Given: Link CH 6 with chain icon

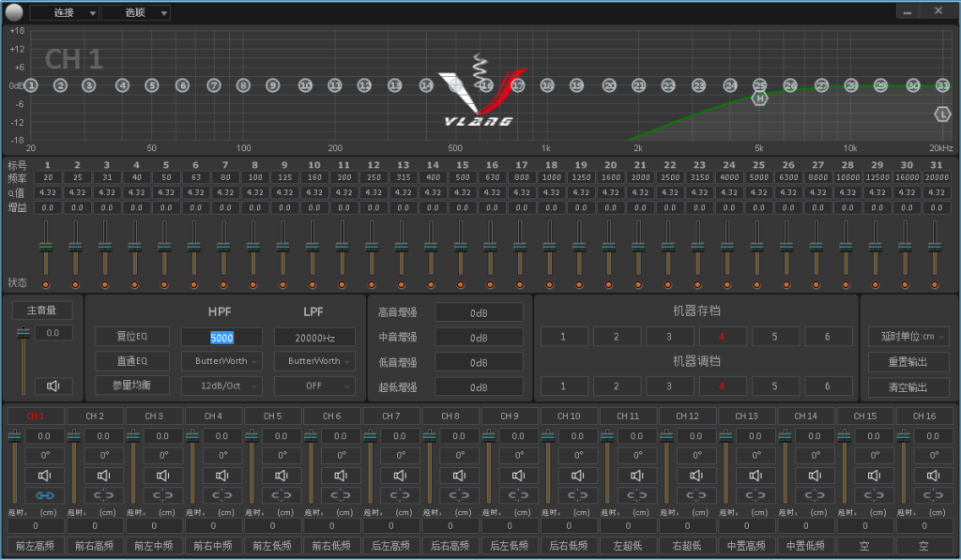Looking at the screenshot, I should click(x=341, y=495).
